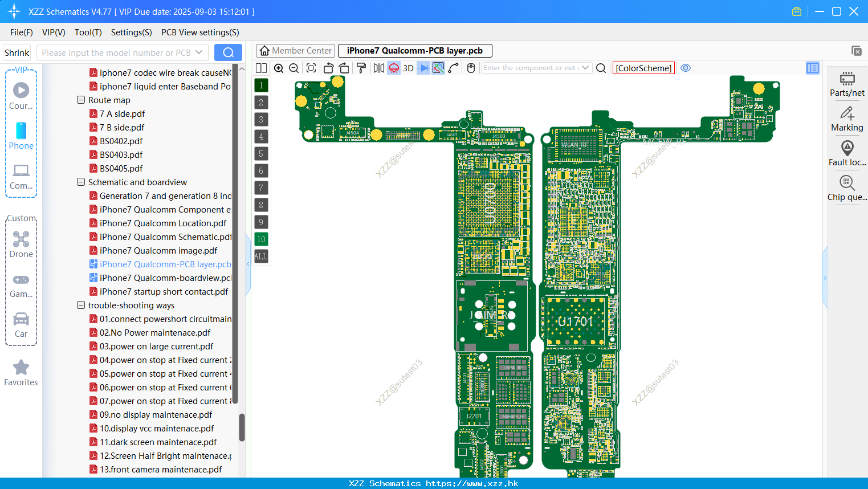Viewport: 868px width, 489px height.
Task: Toggle the split view icon in PCB toolbar
Action: click(261, 68)
